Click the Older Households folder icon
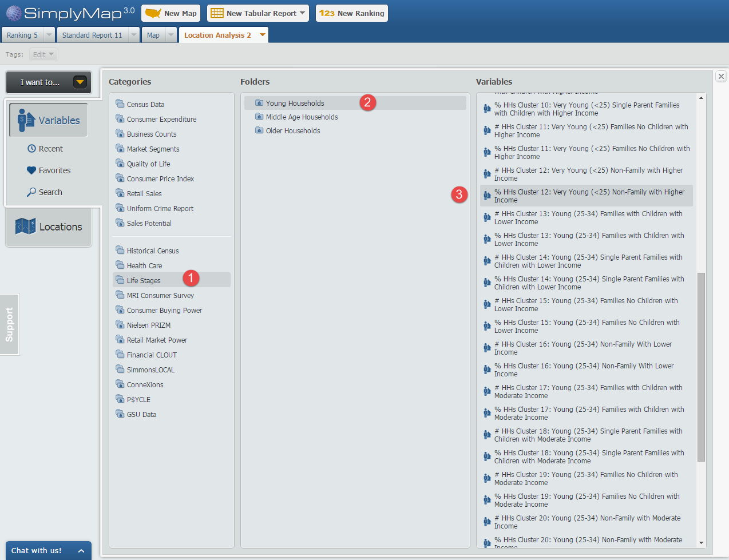 [x=259, y=130]
